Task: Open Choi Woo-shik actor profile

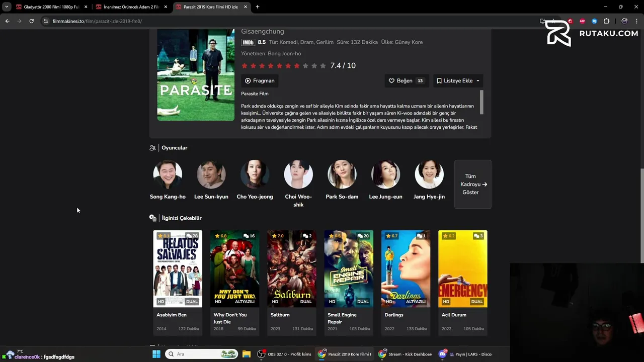Action: pyautogui.click(x=298, y=184)
